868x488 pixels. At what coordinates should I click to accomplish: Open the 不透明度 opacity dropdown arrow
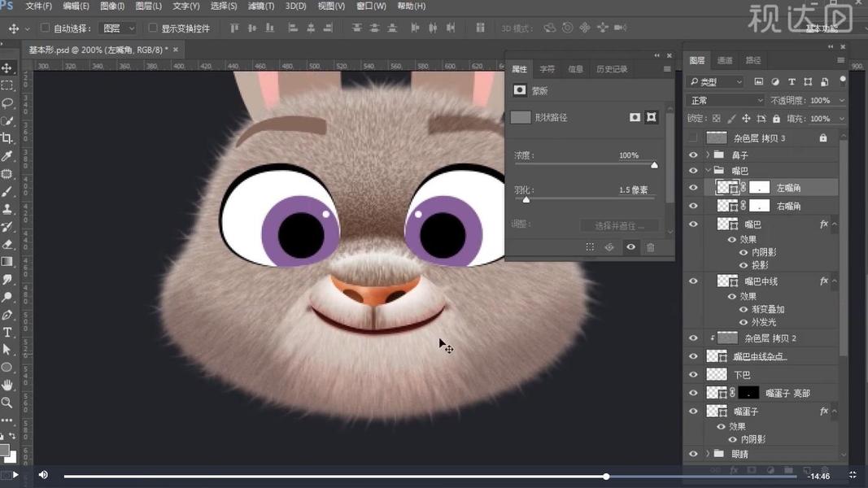click(842, 100)
